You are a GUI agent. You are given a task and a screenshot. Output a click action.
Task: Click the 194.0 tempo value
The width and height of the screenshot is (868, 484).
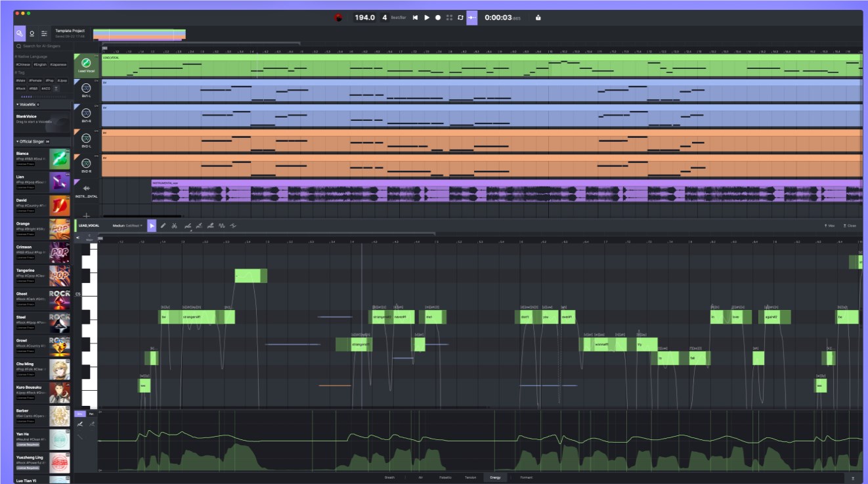pyautogui.click(x=364, y=18)
